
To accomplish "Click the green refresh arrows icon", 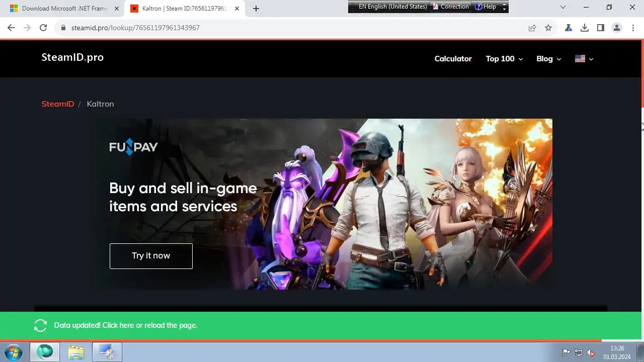I will click(x=40, y=325).
